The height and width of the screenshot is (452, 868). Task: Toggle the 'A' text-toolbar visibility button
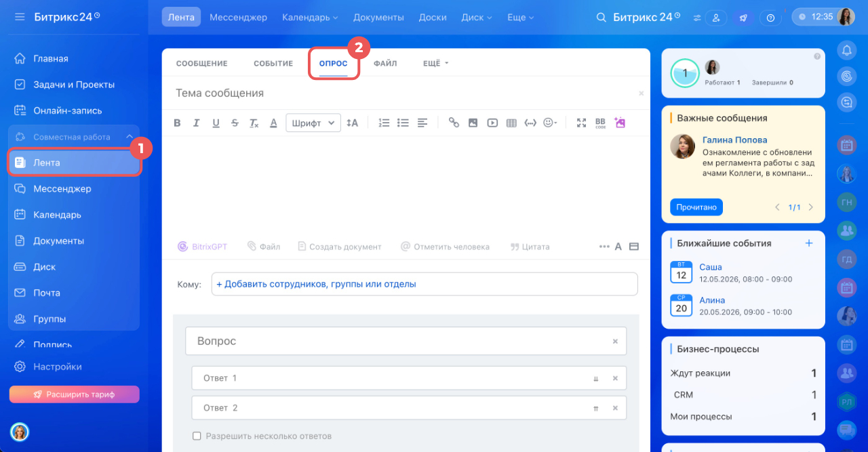[618, 247]
